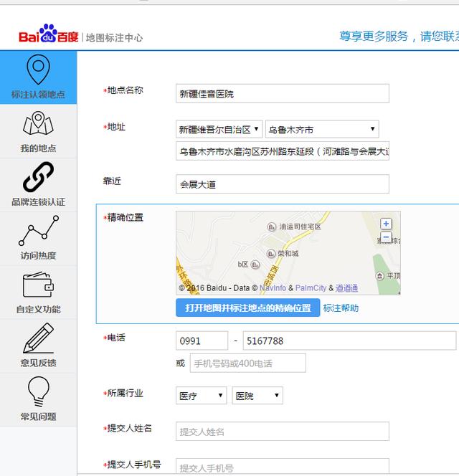Click 打开地图并标注地点的精确位置 button

pos(248,308)
